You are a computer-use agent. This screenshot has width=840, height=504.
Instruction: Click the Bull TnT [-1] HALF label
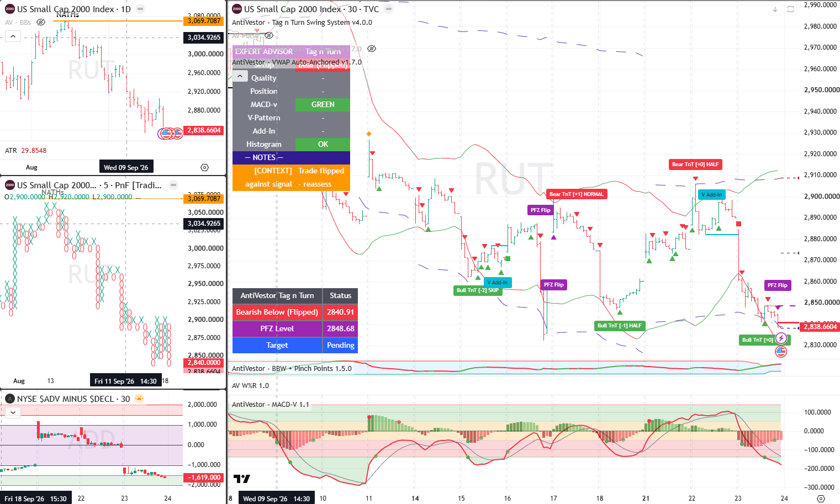tap(620, 326)
